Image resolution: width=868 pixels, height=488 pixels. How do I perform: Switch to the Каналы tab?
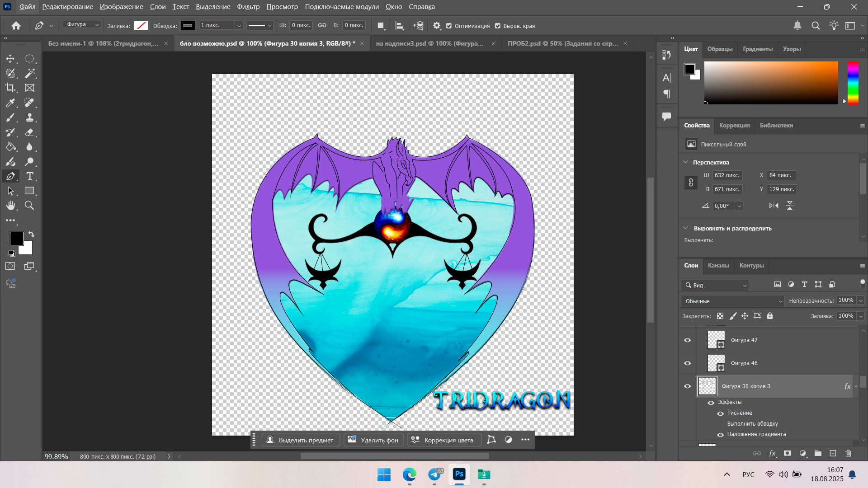[x=718, y=265]
